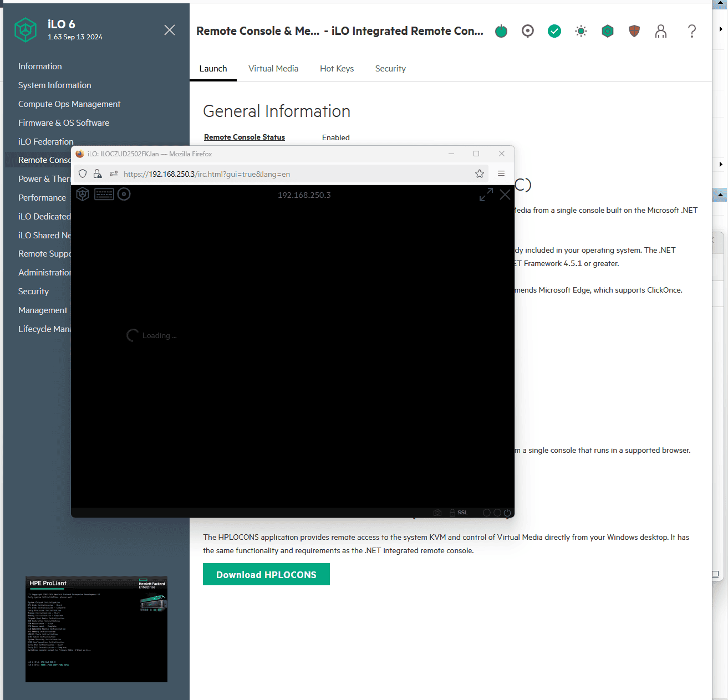Bookmark the page with the star icon
Viewport: 728px width, 700px height.
pos(480,174)
